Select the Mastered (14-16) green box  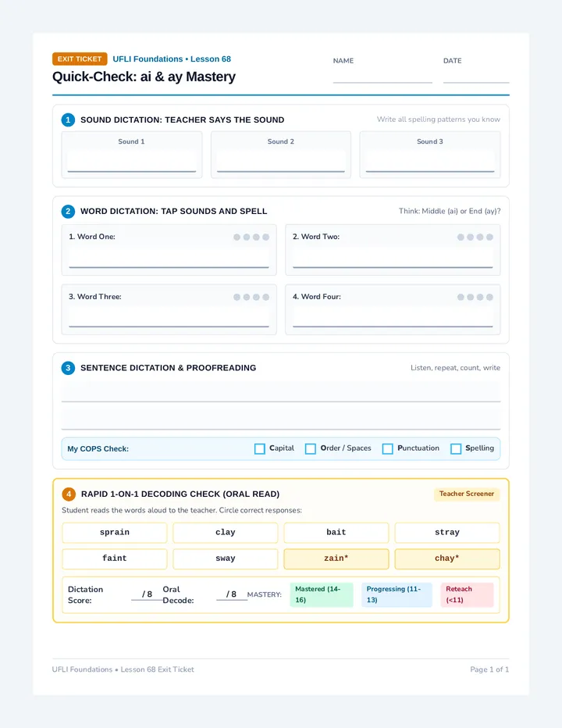[322, 594]
